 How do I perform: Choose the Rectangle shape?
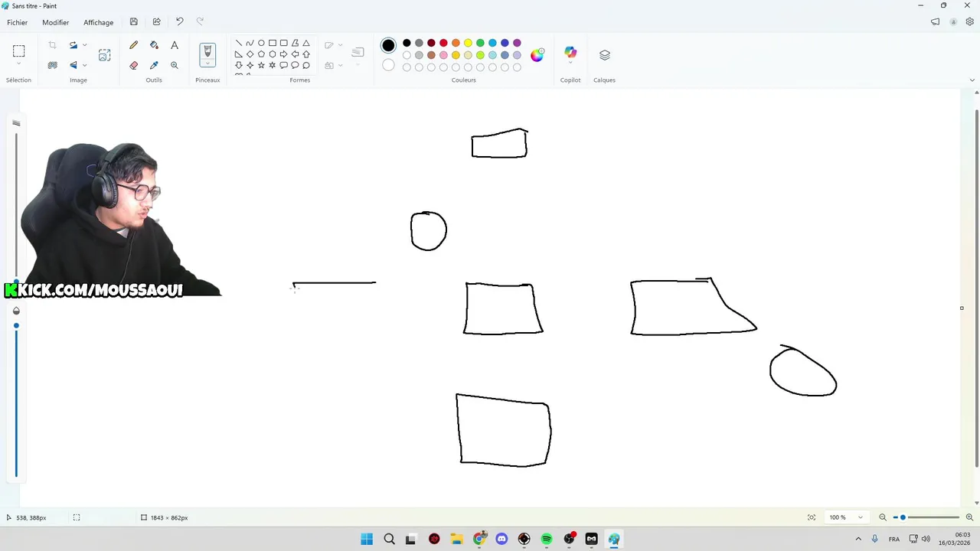coord(273,43)
